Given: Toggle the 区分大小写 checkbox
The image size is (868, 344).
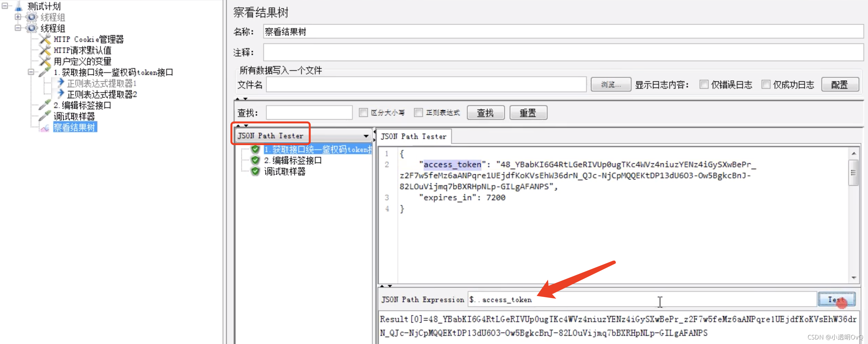Looking at the screenshot, I should pyautogui.click(x=363, y=112).
